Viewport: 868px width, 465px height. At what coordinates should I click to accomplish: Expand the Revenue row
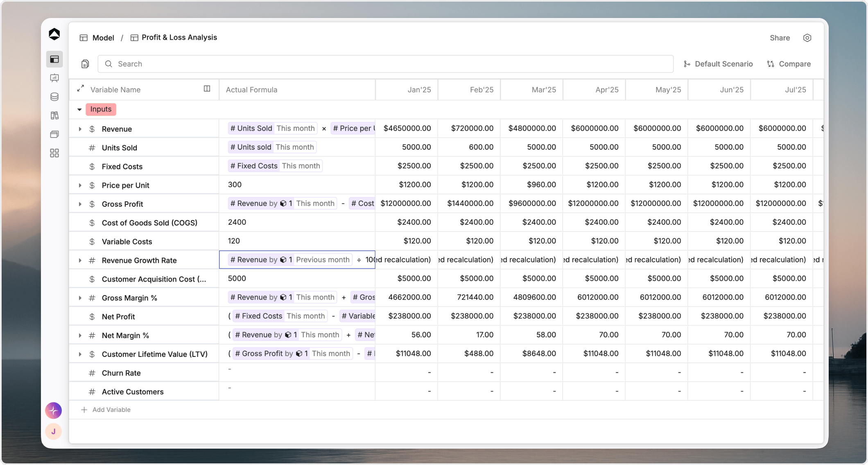80,129
